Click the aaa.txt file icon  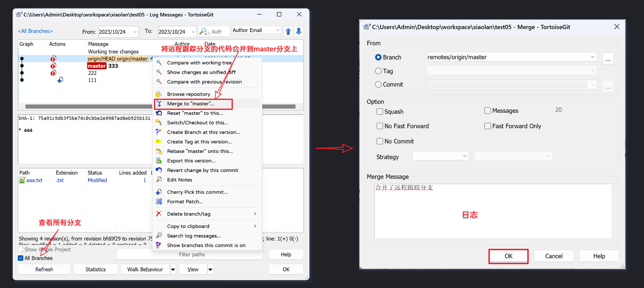(x=22, y=180)
